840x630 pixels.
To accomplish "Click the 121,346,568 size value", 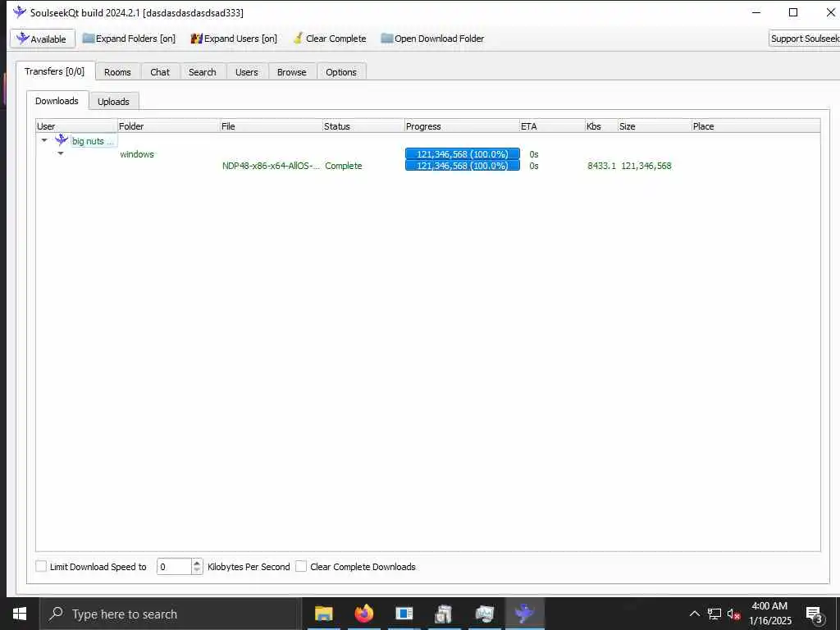I will click(646, 166).
